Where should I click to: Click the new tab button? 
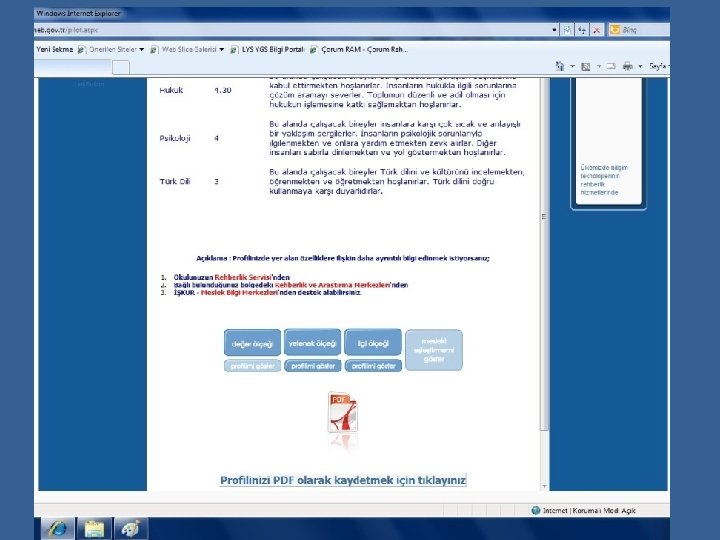tap(121, 68)
